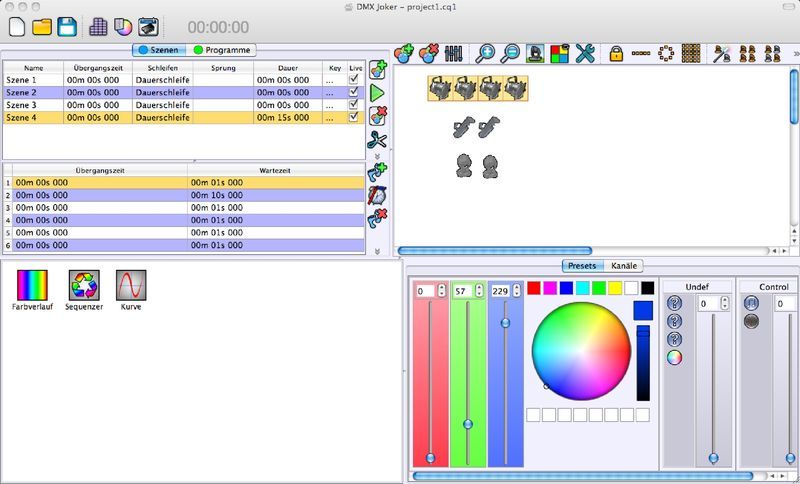Click the green channel slider handle
Screen dimensions: 800x484
468,424
